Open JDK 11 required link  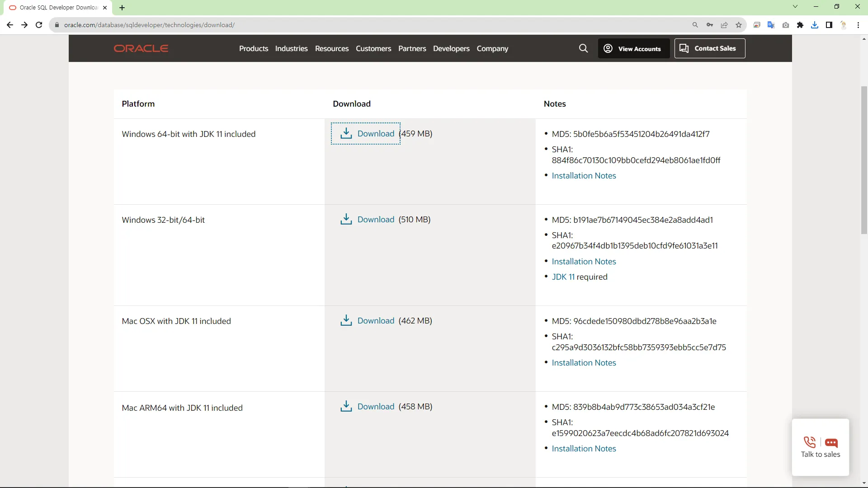coord(563,277)
